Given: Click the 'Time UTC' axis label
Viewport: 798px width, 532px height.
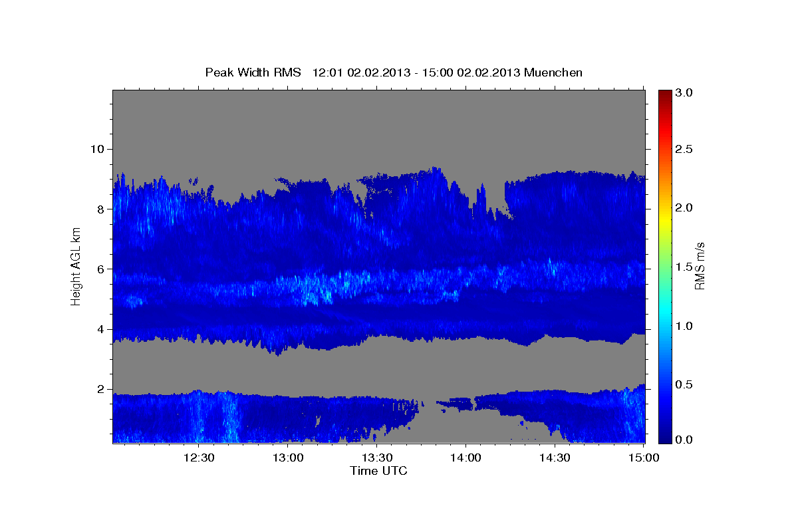Looking at the screenshot, I should tap(378, 471).
